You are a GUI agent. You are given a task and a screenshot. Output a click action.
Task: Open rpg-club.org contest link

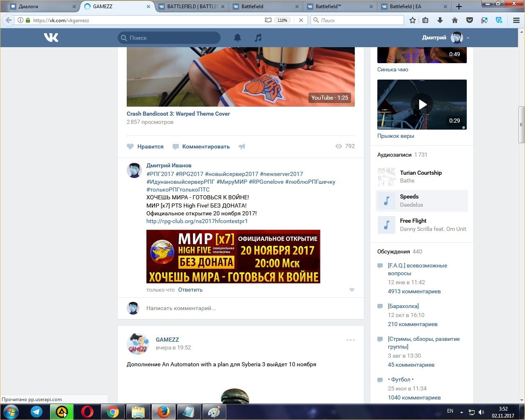[x=197, y=221]
